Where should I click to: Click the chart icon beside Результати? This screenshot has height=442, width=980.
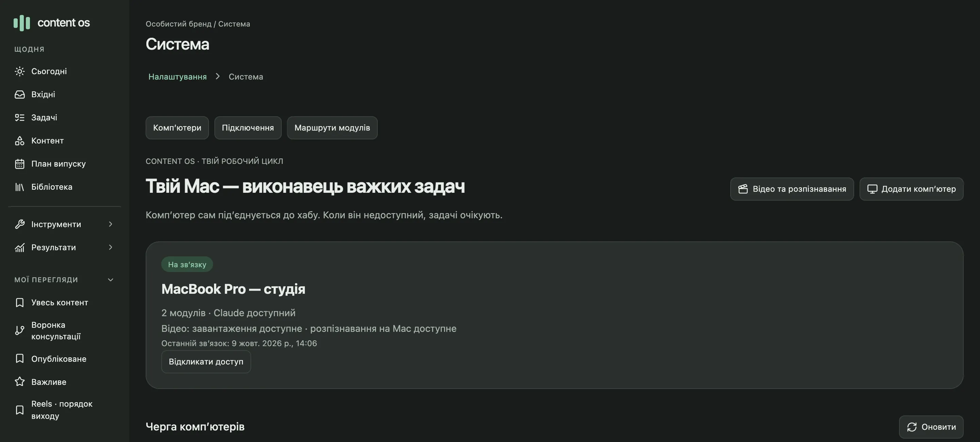[19, 248]
